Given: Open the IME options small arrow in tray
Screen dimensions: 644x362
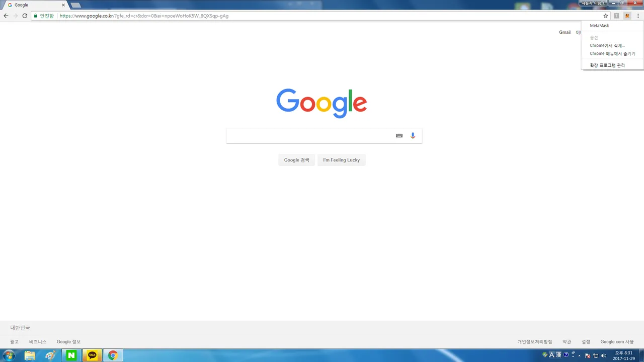Looking at the screenshot, I should (x=573, y=357).
